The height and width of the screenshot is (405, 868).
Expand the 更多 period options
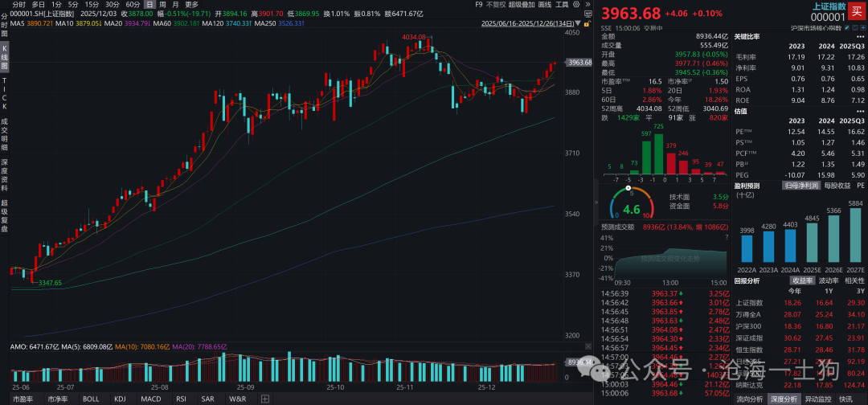[x=191, y=4]
